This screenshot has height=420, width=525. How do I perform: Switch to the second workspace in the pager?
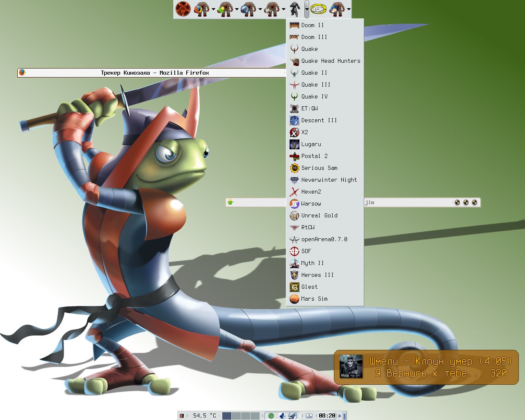(237, 415)
